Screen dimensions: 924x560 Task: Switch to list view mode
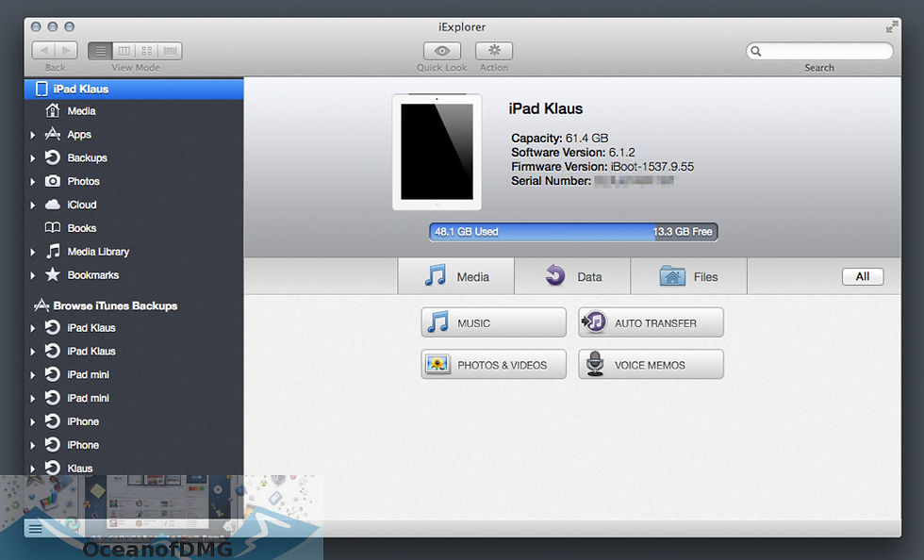[100, 51]
